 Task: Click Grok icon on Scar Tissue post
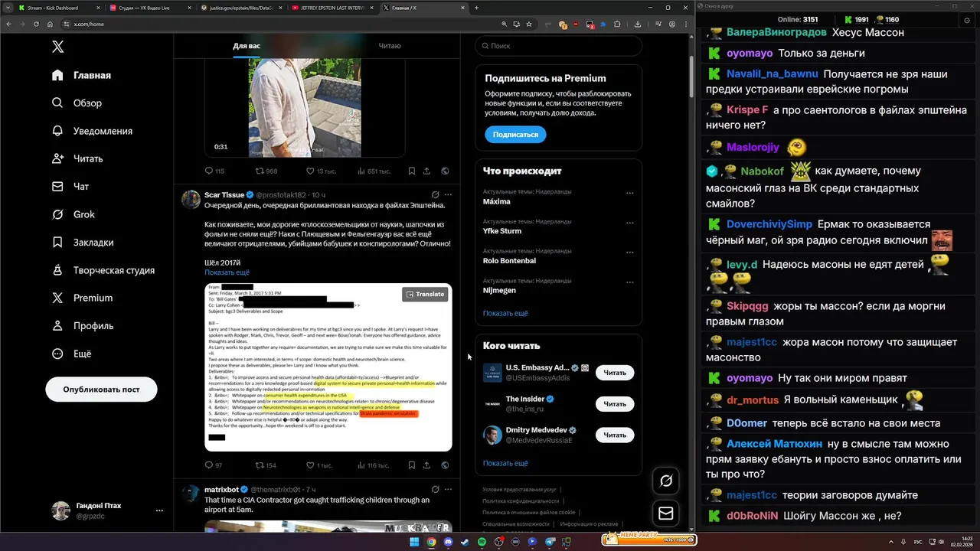coord(435,195)
